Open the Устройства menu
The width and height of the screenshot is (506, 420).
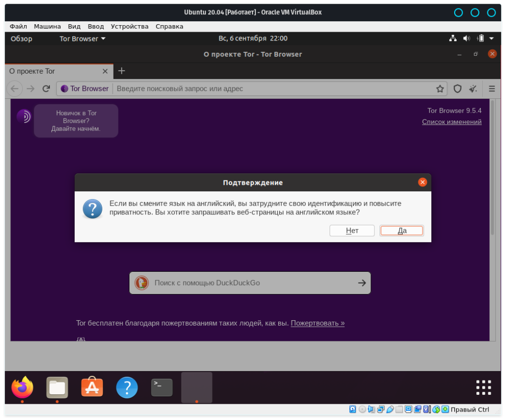(129, 26)
